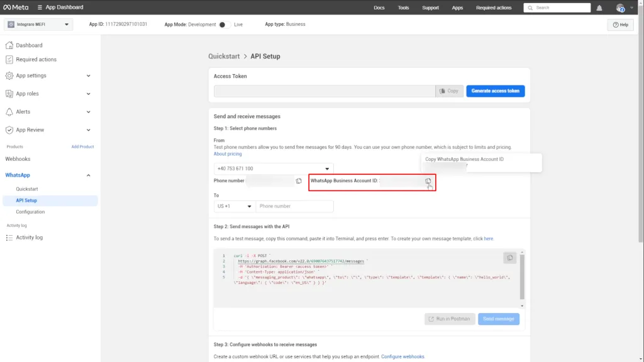Click the Activity log list icon
The width and height of the screenshot is (644, 362).
click(x=9, y=238)
